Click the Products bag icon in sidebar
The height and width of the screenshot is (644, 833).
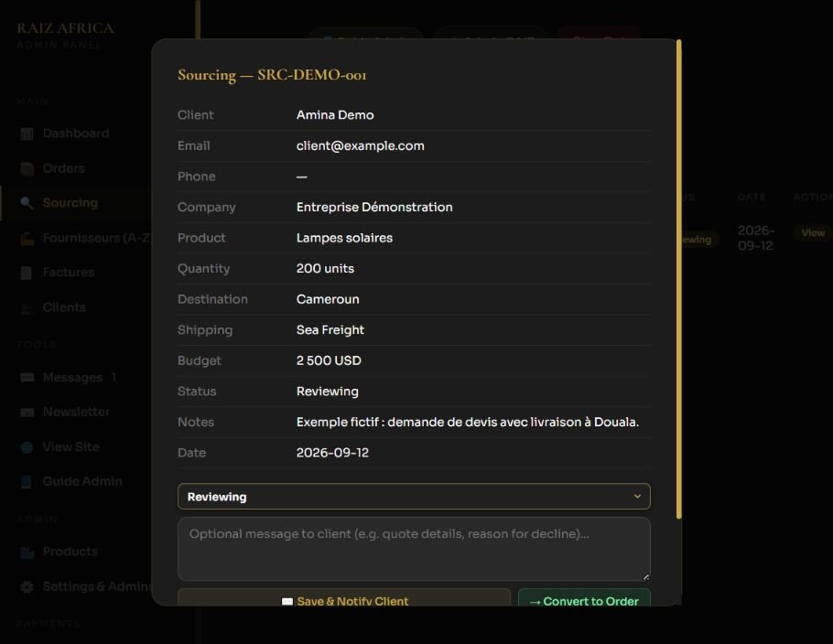[27, 553]
